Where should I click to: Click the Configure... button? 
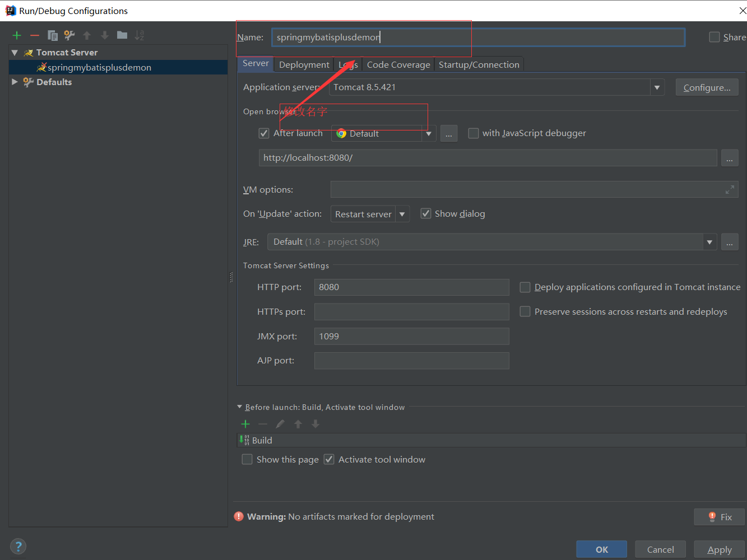pos(707,87)
